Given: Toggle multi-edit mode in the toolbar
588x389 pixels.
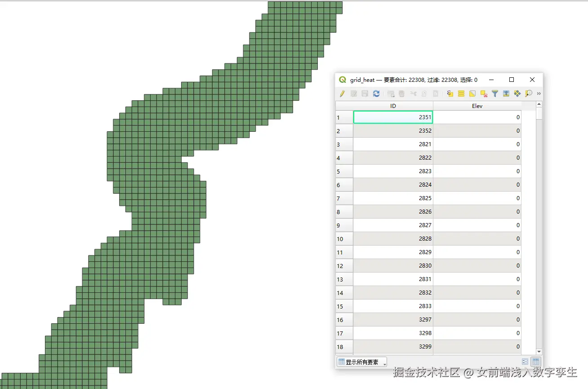Looking at the screenshot, I should click(353, 94).
